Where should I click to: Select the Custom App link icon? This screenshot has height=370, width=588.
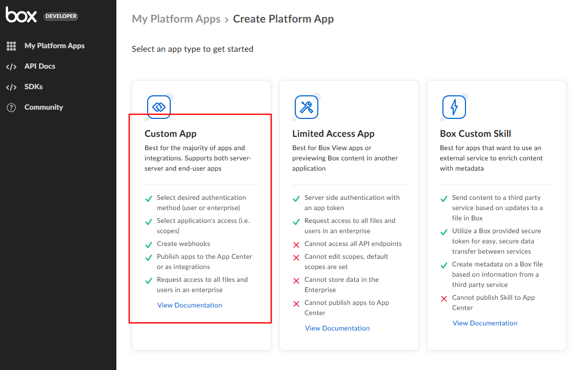point(159,107)
